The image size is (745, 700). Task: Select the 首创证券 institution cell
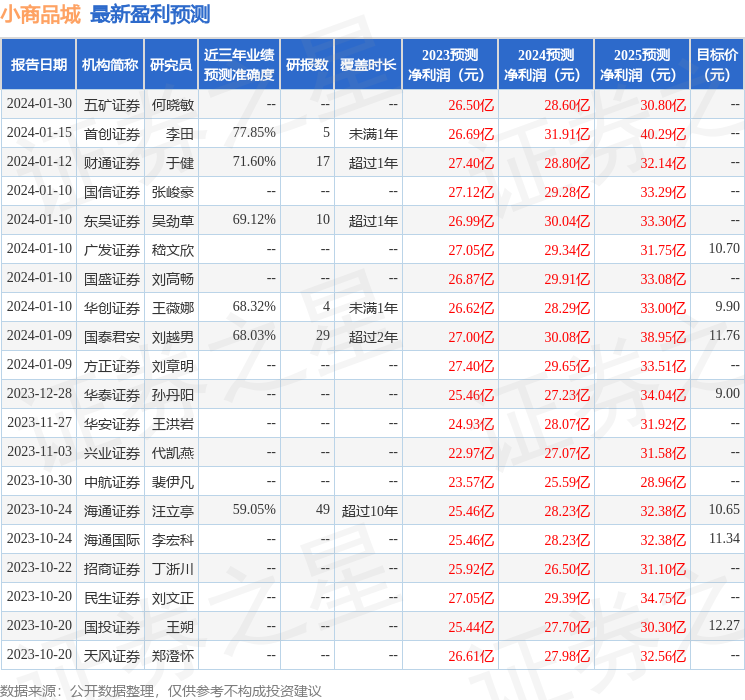tap(112, 134)
